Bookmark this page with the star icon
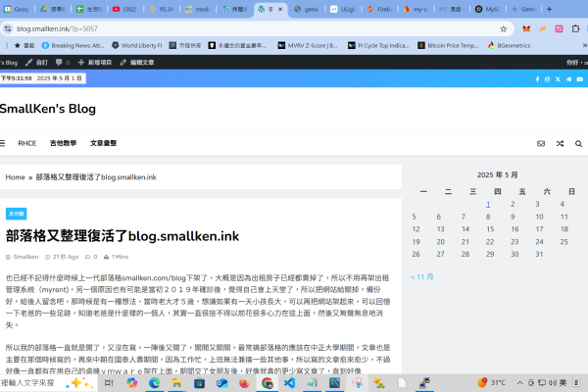Viewport: 588px width, 392px height. click(504, 29)
